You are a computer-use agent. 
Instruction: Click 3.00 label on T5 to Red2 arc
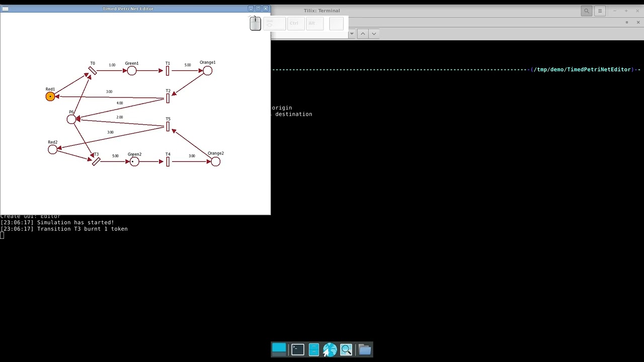pos(110,132)
